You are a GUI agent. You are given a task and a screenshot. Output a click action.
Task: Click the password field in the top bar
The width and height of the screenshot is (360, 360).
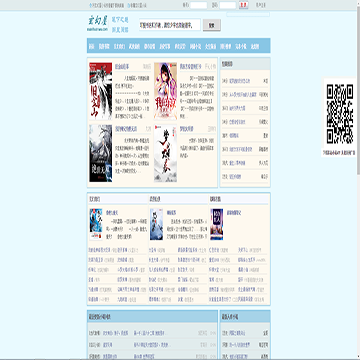228,5
